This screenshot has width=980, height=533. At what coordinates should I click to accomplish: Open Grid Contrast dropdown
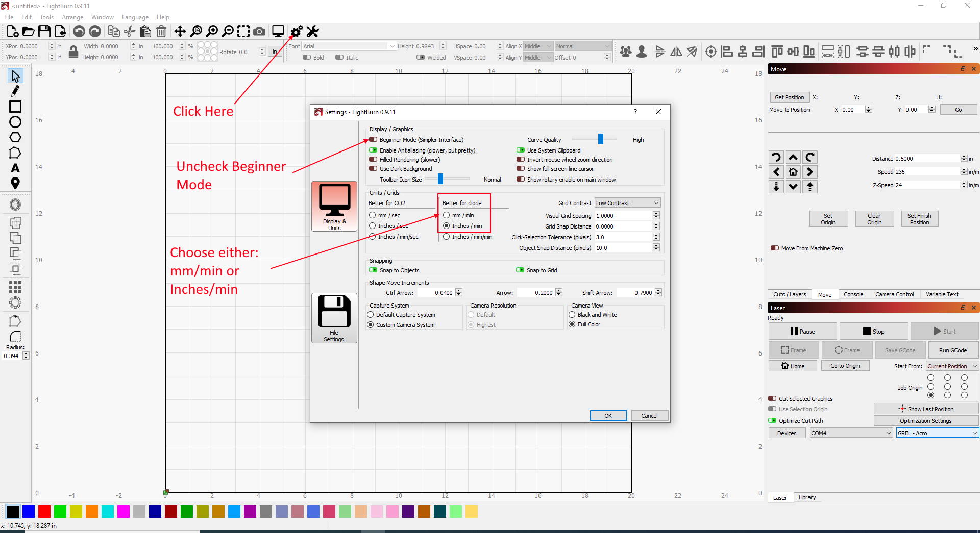pyautogui.click(x=627, y=203)
